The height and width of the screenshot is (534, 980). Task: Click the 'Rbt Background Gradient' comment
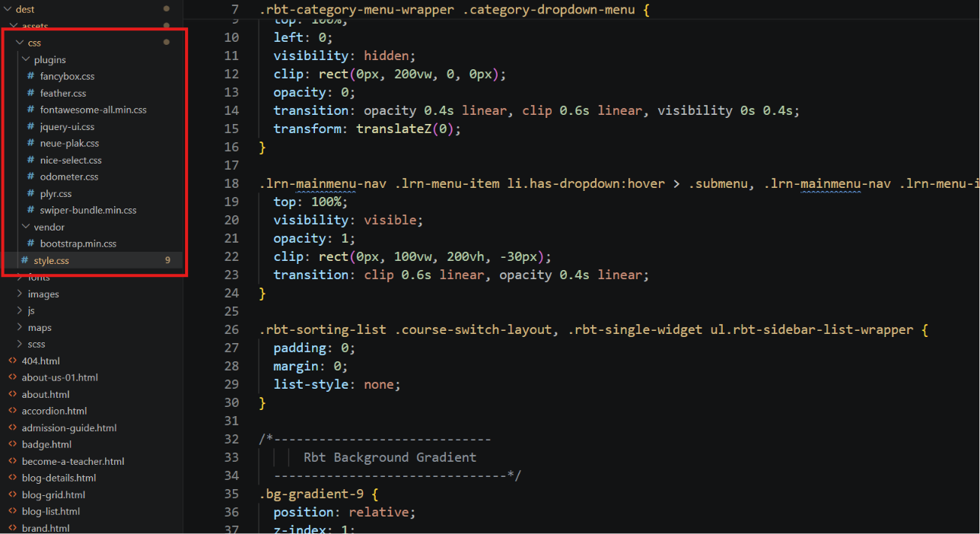(x=390, y=457)
